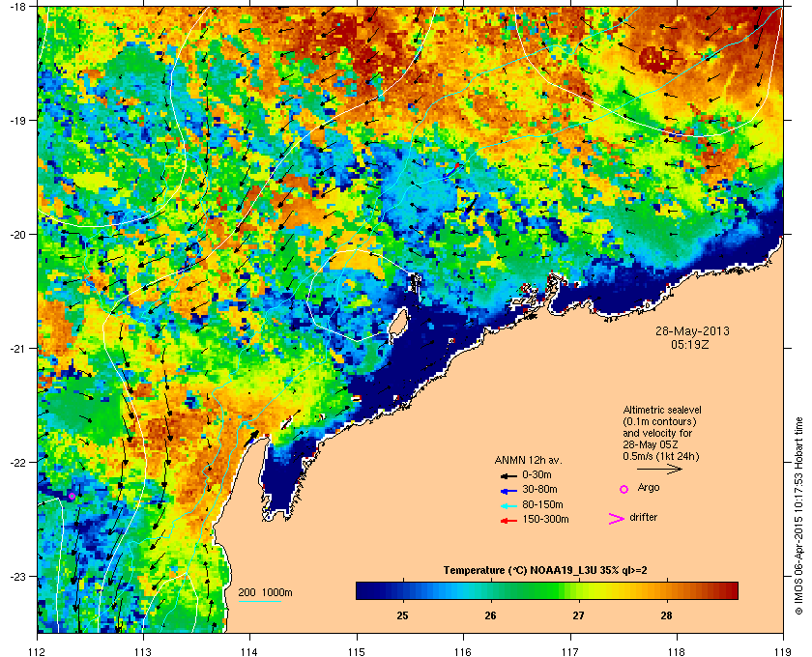Click the '(0.1m contours)' legend line
Image resolution: width=812 pixels, height=657 pixels.
pos(659,421)
